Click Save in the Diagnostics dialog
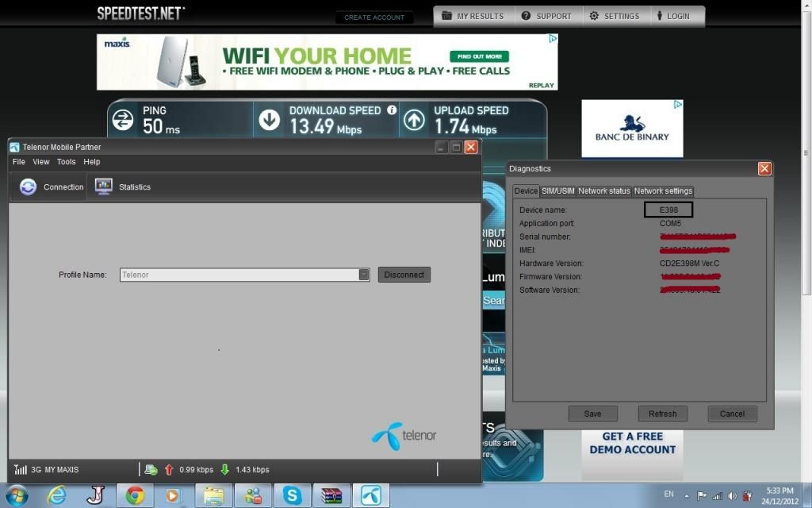Image resolution: width=812 pixels, height=508 pixels. [592, 414]
